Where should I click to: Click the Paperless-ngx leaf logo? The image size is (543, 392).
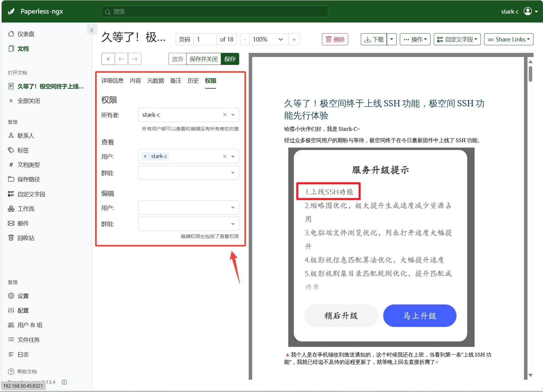pos(11,11)
